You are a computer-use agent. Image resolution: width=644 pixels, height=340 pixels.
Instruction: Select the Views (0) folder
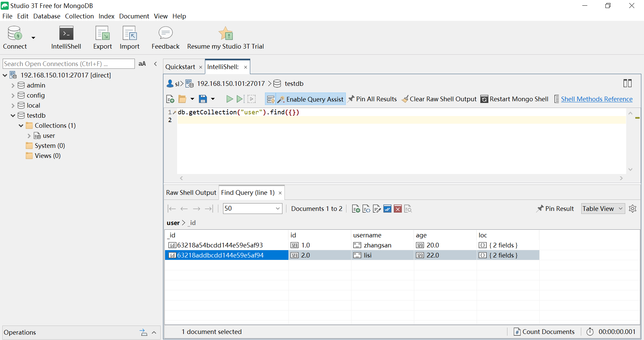tap(48, 156)
